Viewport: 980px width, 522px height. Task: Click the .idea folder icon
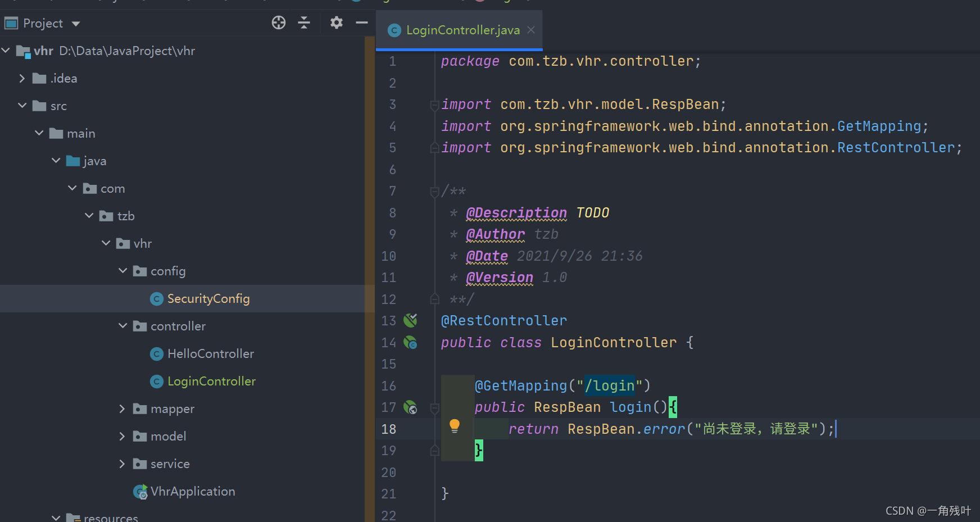[x=39, y=78]
